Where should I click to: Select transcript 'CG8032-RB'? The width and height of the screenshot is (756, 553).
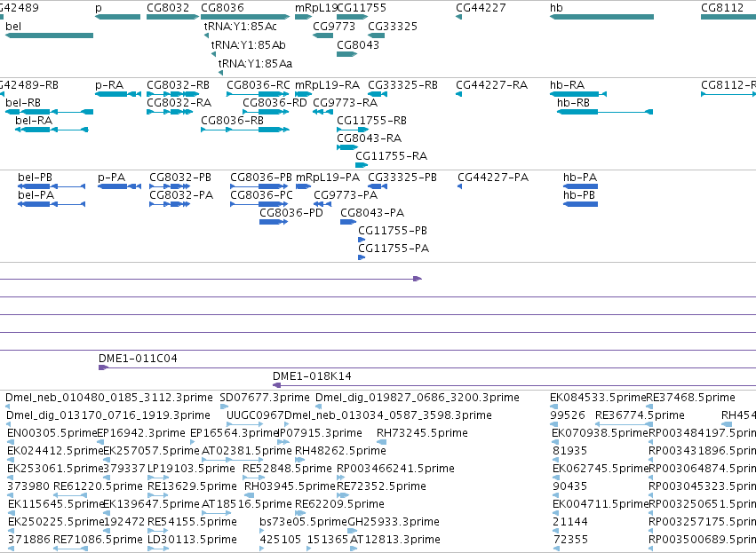click(178, 85)
